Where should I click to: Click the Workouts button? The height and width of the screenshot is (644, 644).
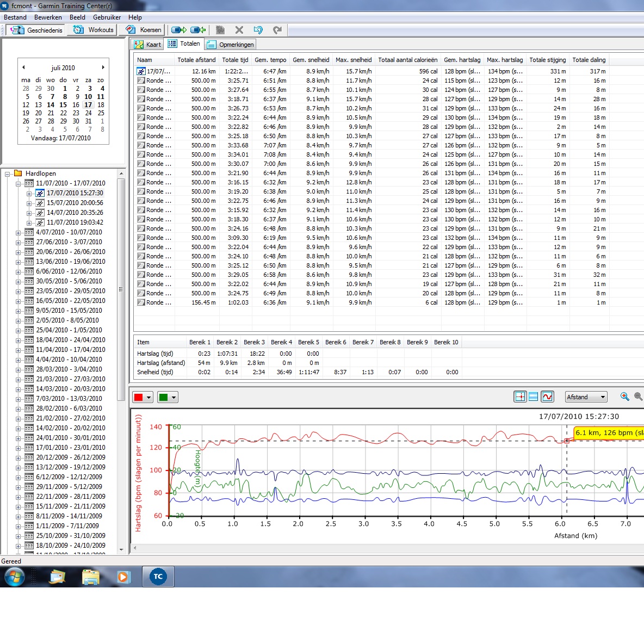pyautogui.click(x=93, y=30)
